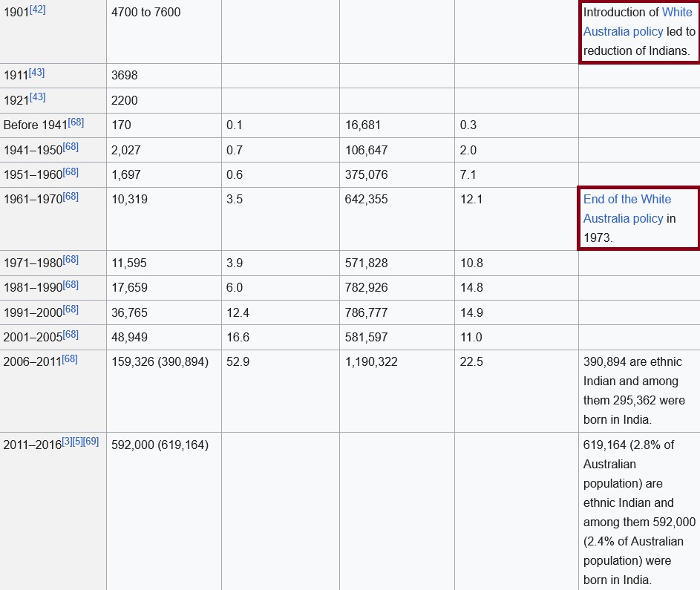
Task: Select the value '16.6' in the 2001–2005 row
Action: (238, 337)
